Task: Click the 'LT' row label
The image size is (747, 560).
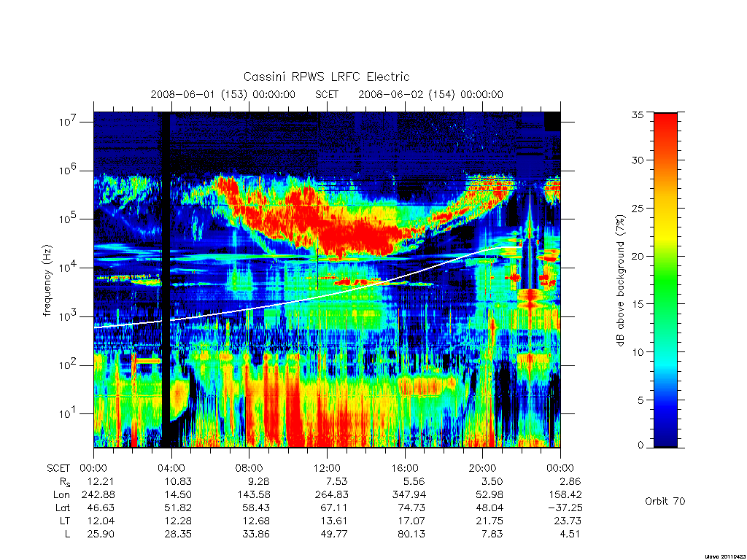Action: (65, 521)
